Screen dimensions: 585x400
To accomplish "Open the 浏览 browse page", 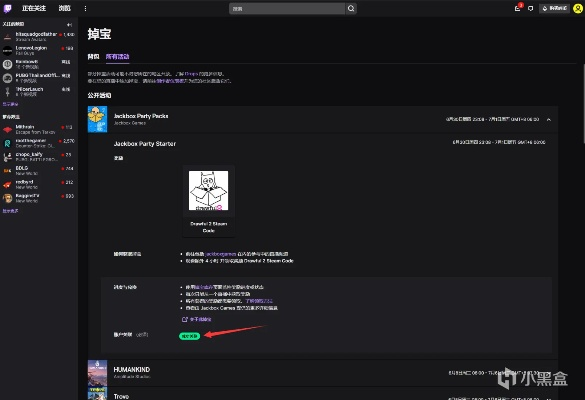I will click(x=65, y=8).
